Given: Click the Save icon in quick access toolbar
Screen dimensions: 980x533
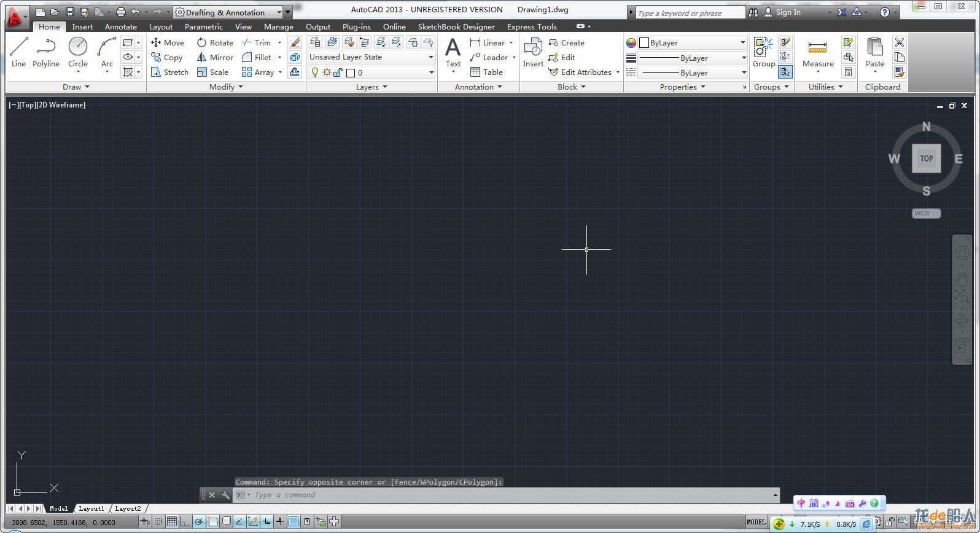Looking at the screenshot, I should click(70, 12).
